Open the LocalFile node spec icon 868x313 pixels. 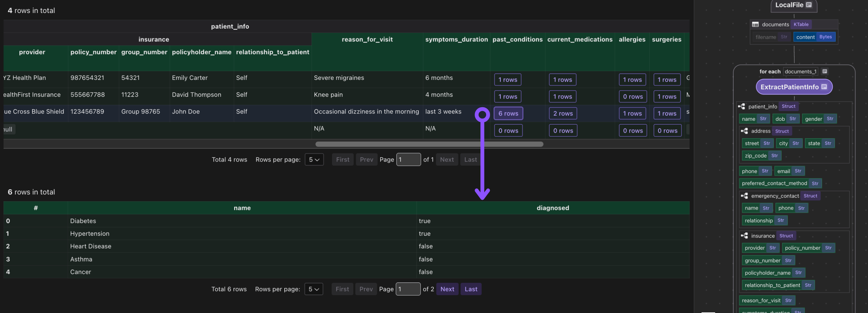point(809,5)
